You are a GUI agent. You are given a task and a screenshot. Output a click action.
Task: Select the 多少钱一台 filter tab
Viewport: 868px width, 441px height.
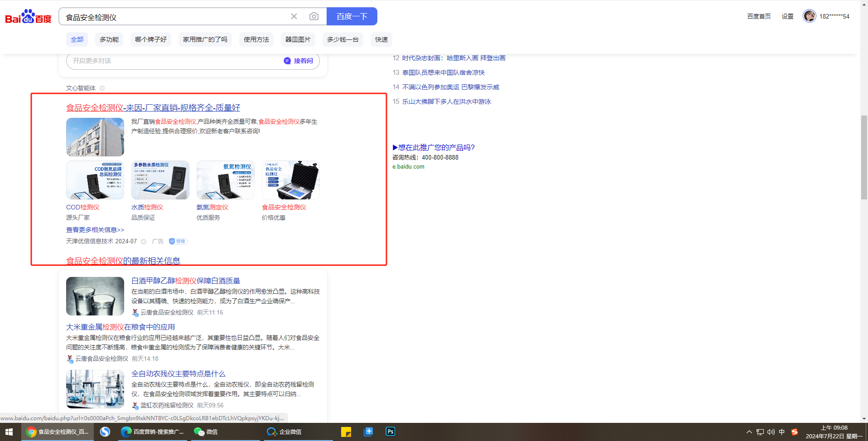[x=343, y=39]
